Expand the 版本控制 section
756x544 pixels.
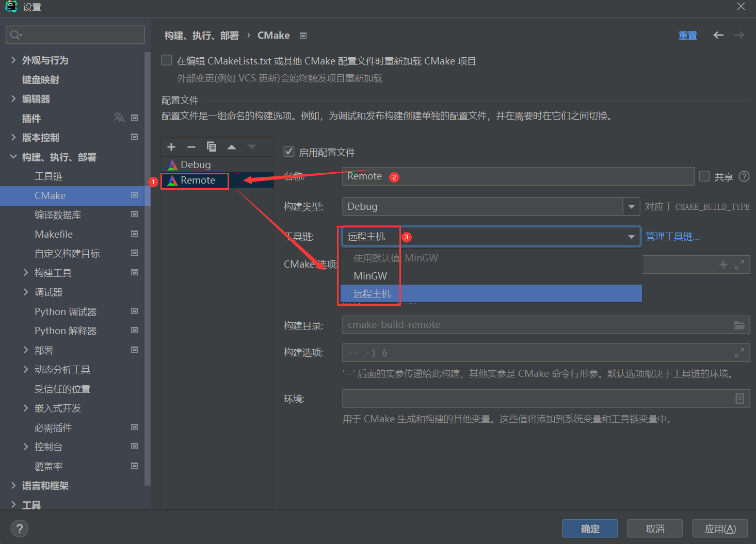pyautogui.click(x=13, y=137)
